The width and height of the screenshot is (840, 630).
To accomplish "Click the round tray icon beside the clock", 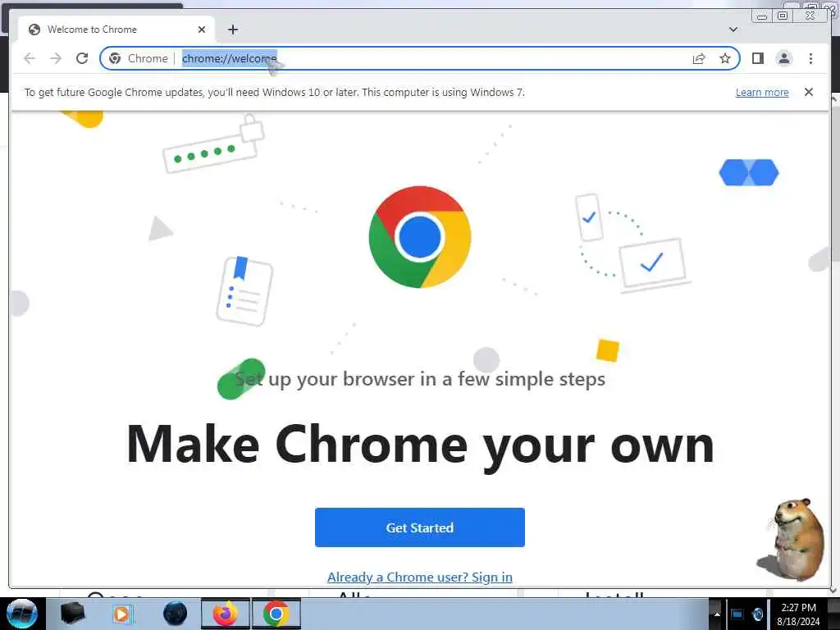I will tap(757, 614).
